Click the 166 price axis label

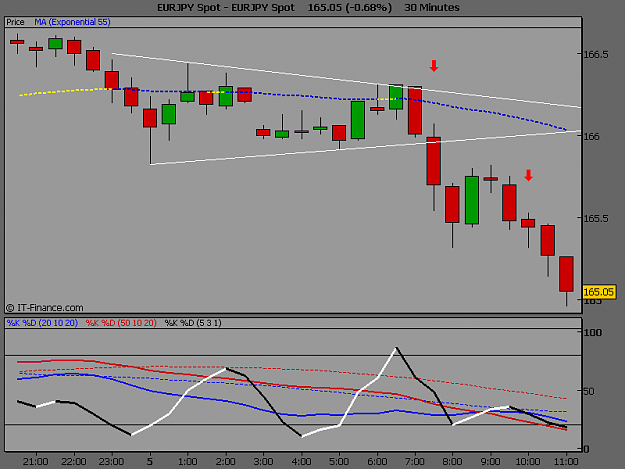click(x=592, y=136)
